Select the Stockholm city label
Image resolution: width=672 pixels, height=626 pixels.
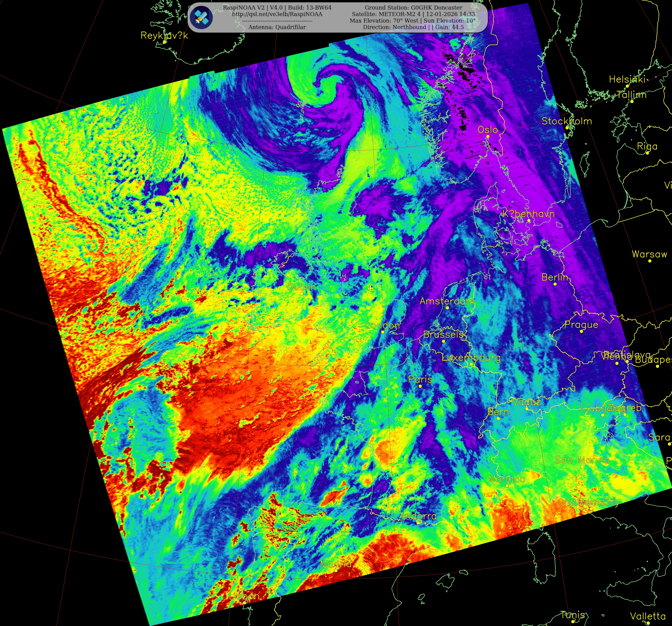pos(566,121)
